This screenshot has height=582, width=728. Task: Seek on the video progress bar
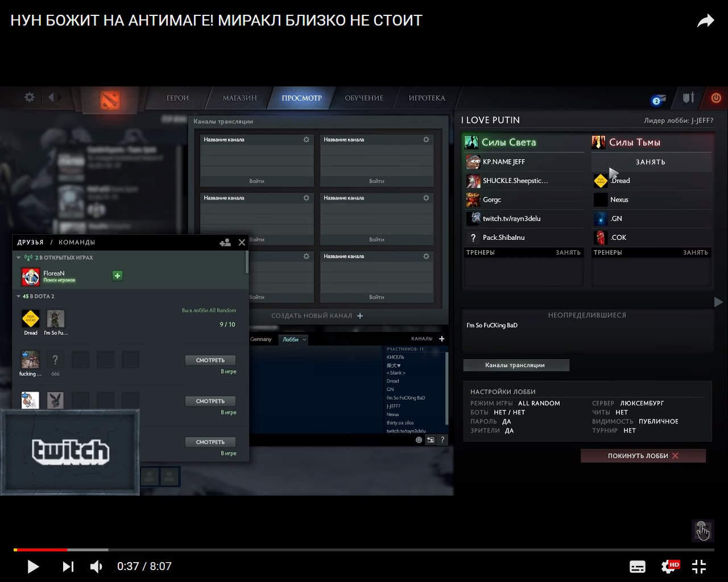point(364,550)
